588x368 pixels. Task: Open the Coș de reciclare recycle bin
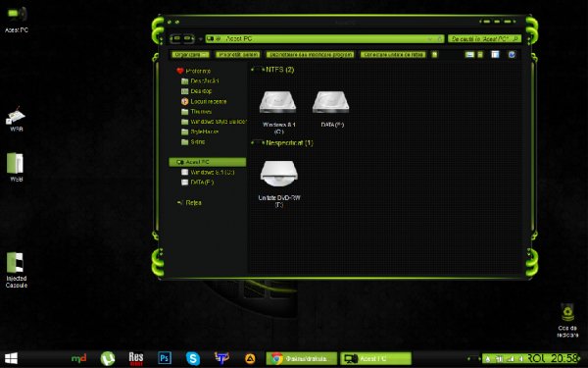(x=567, y=320)
